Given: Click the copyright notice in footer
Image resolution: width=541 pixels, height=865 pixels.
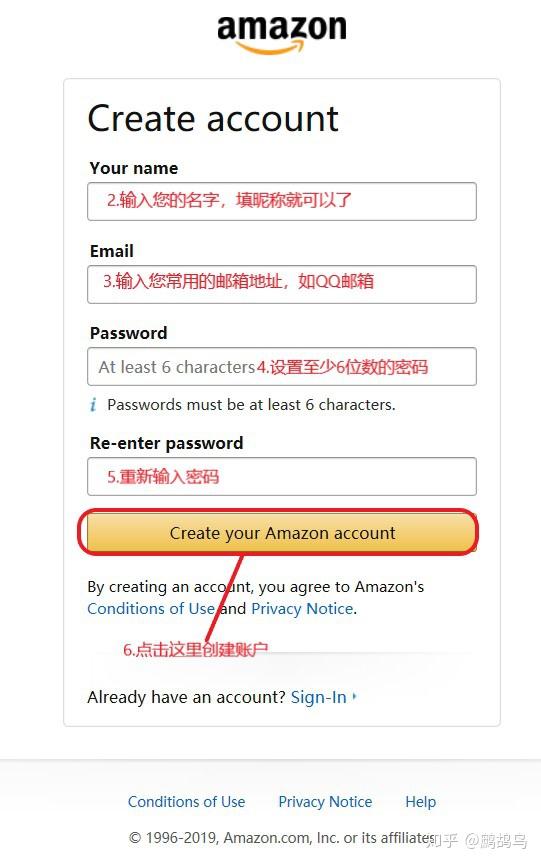Looking at the screenshot, I should click(281, 838).
